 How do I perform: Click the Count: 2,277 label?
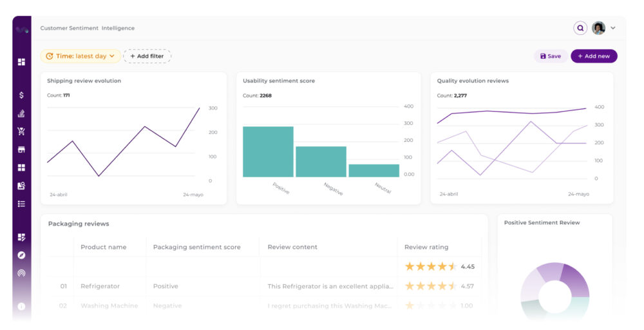(452, 96)
